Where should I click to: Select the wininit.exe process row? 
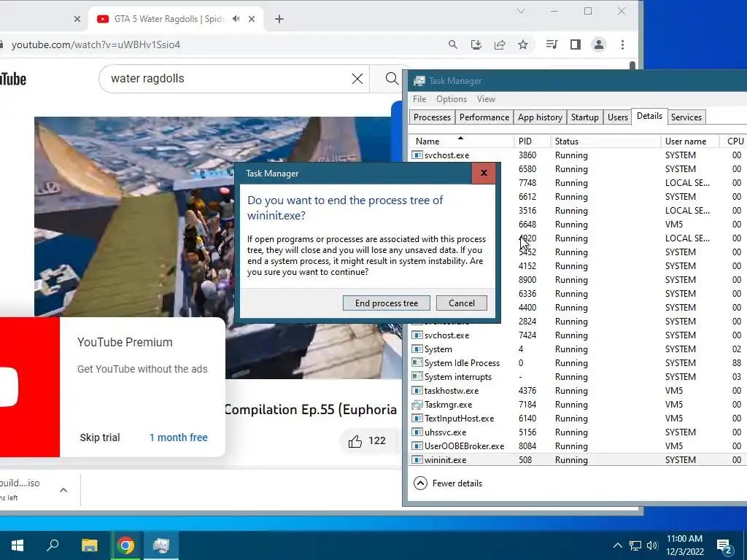point(578,460)
